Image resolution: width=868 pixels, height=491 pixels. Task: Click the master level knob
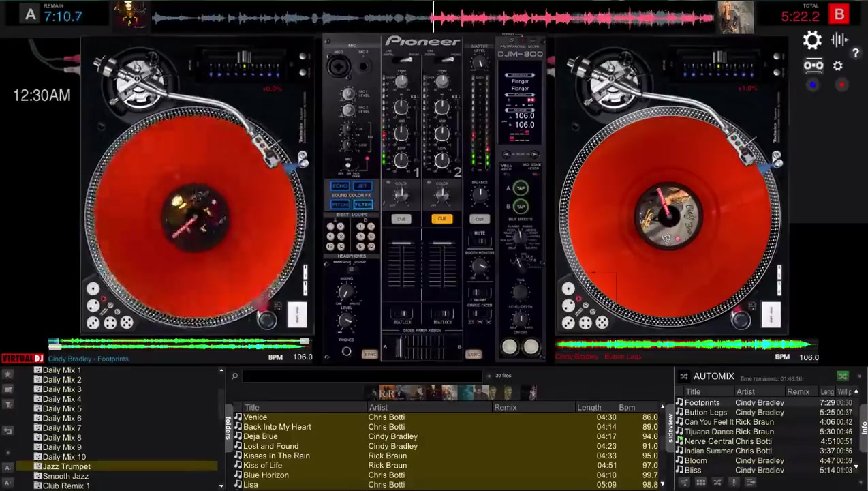(480, 63)
